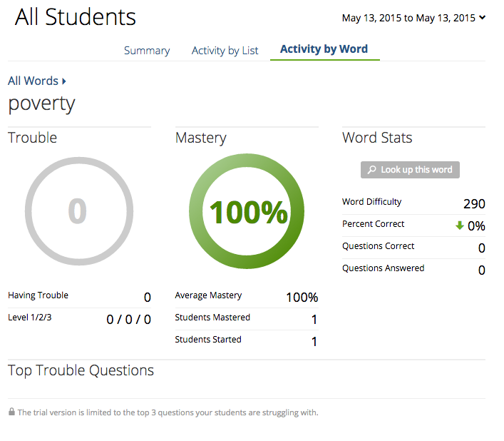Go back to All Words link
The image size is (504, 441).
pos(33,81)
